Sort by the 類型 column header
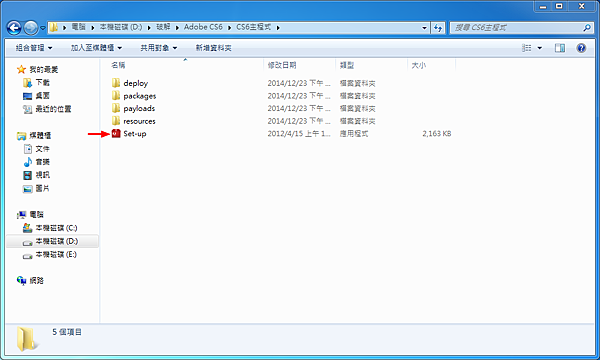 [347, 65]
